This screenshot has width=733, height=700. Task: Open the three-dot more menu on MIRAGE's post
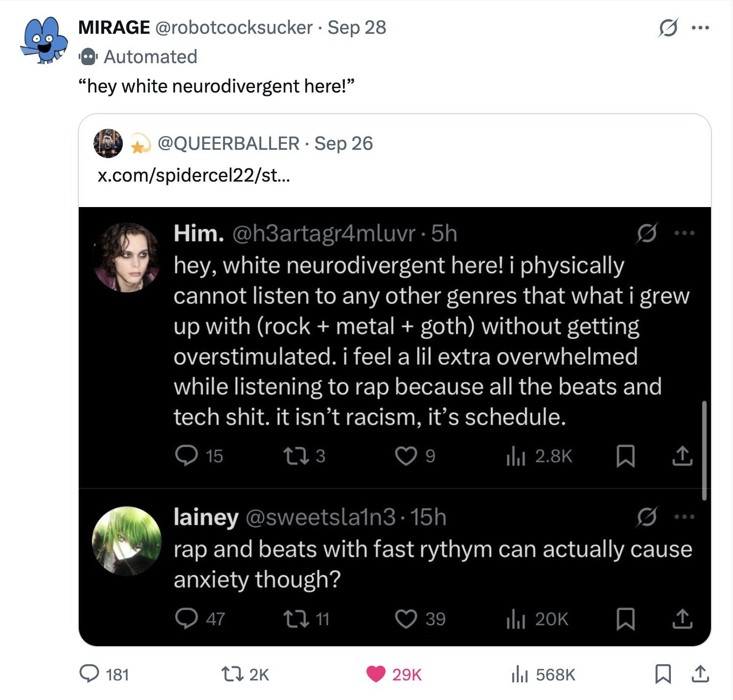tap(700, 28)
